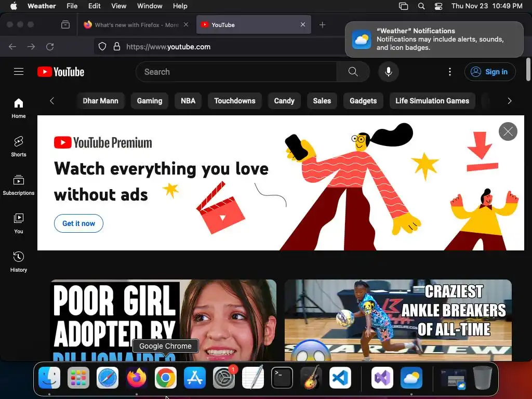532x399 pixels.
Task: Open App Store from the Dock
Action: coord(195,378)
